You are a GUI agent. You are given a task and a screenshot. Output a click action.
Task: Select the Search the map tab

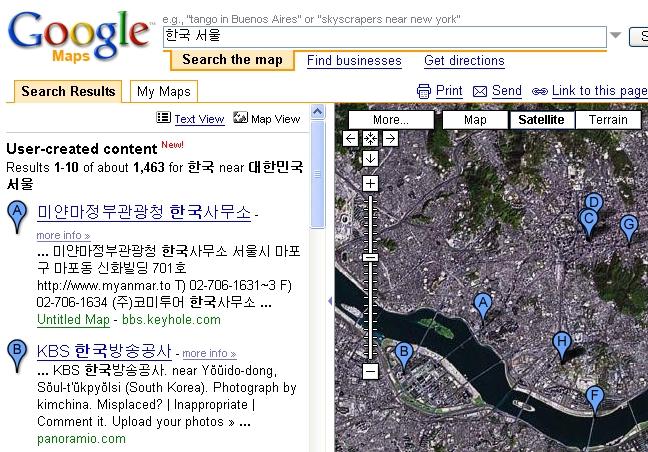coord(232,60)
